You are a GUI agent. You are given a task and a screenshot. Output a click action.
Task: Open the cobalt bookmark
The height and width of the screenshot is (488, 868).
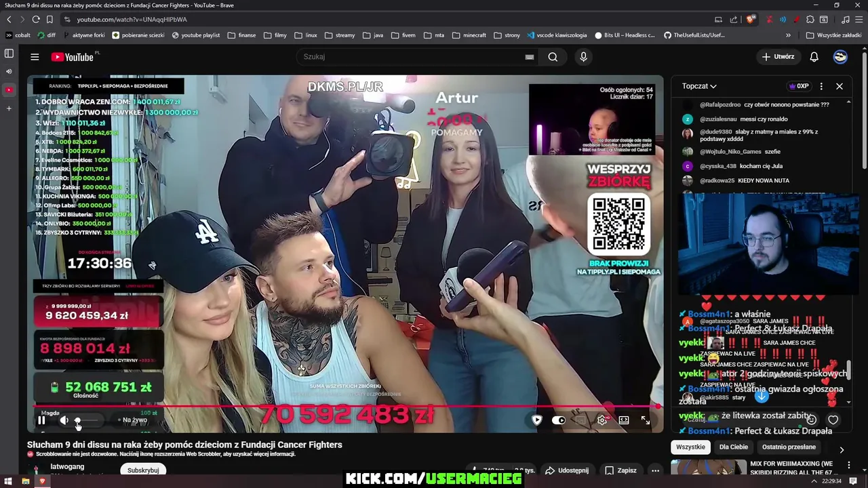click(18, 35)
